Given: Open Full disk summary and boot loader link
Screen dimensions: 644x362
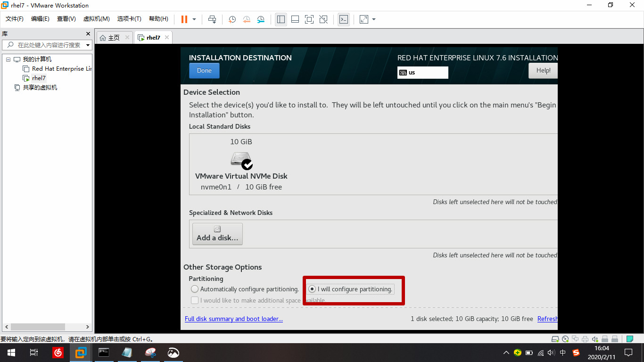Looking at the screenshot, I should tap(234, 319).
